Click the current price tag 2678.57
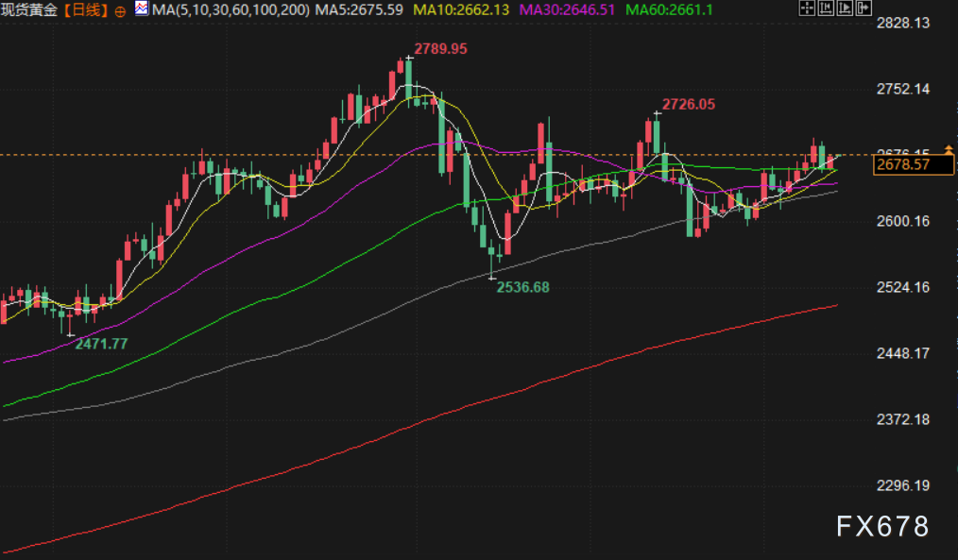958x560 pixels. (902, 164)
